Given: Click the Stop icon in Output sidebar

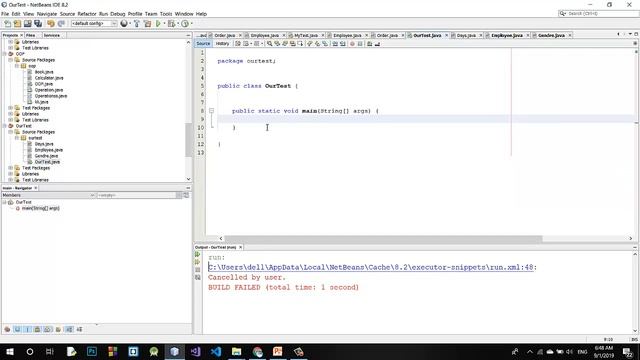Looking at the screenshot, I should coord(198,270).
